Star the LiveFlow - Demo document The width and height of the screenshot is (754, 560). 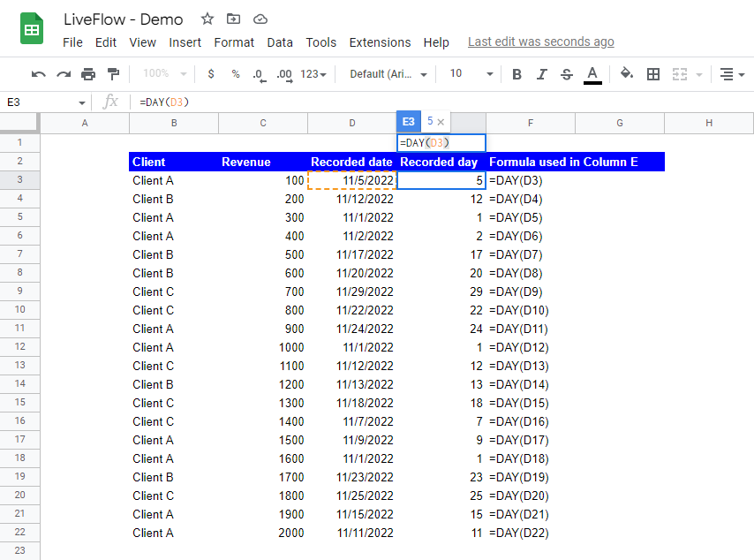207,19
